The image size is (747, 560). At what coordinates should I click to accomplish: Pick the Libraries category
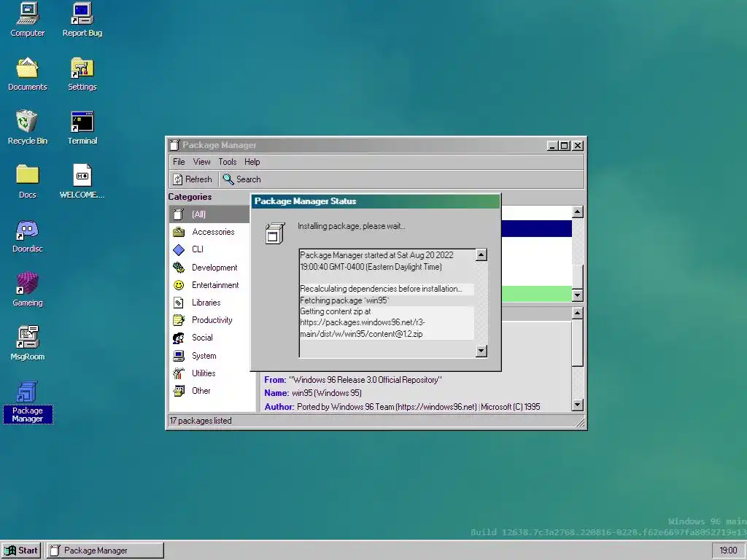[209, 303]
